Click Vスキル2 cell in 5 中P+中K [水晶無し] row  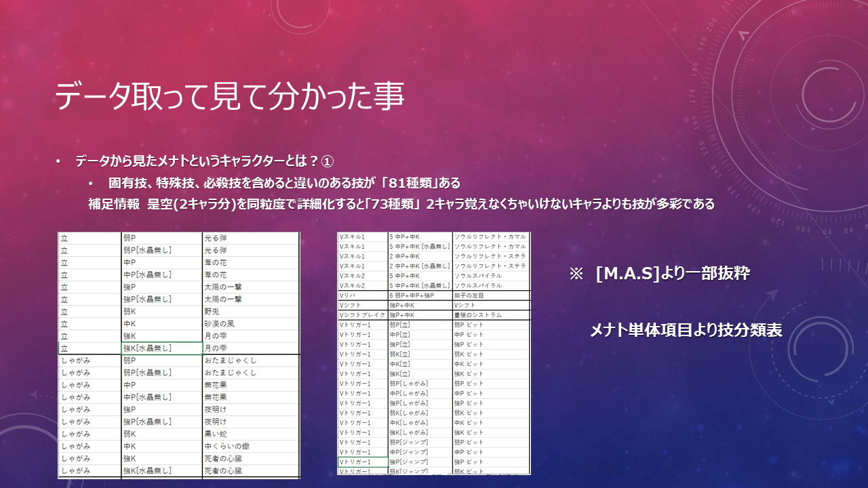(x=362, y=285)
